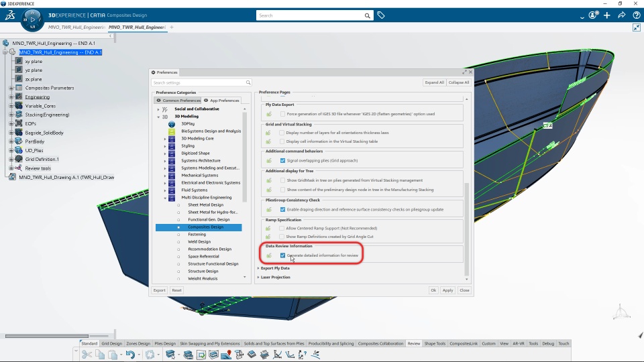Screen dimensions: 644x362
Task: Click the Preferences dialog expand icon
Action: 464,72
